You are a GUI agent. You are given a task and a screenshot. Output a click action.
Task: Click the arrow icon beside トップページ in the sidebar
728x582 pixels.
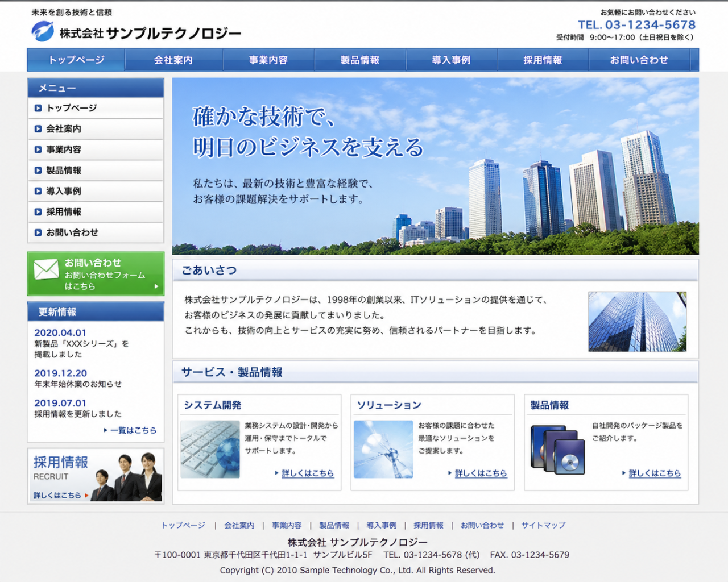pyautogui.click(x=38, y=108)
